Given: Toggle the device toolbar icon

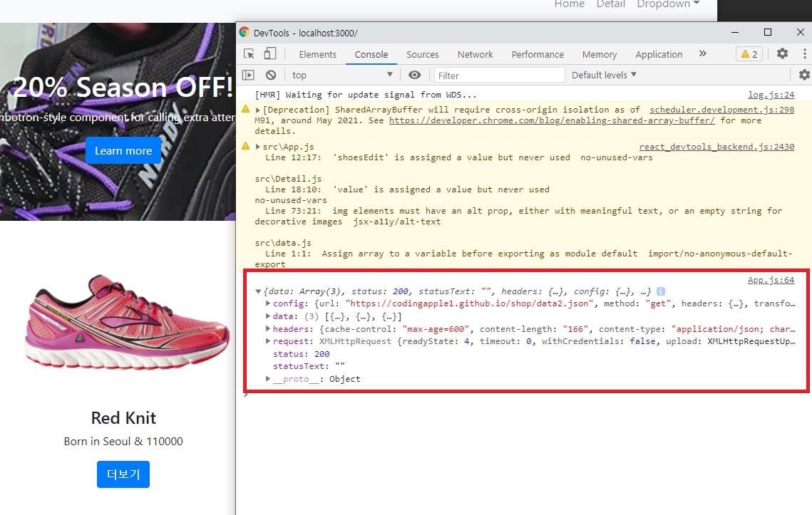Looking at the screenshot, I should pos(269,54).
